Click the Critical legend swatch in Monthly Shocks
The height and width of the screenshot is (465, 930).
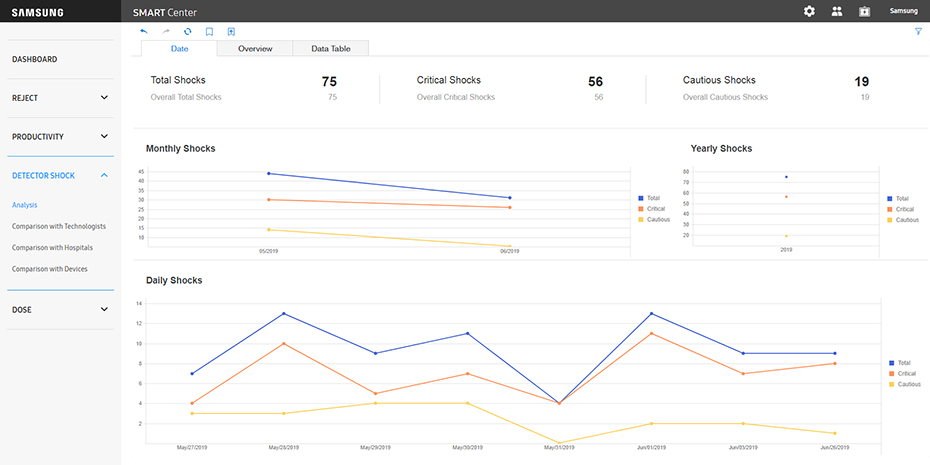(641, 209)
